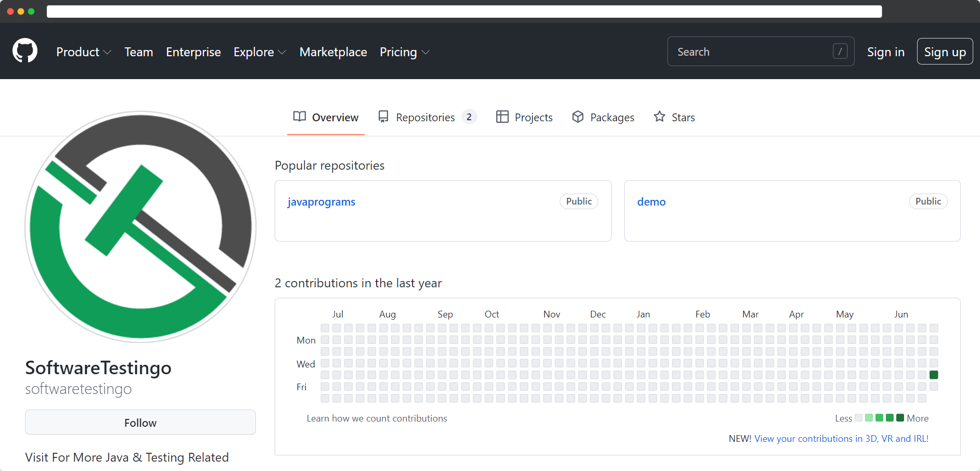Click the Fri weekday label
Viewport: 980px width, 471px height.
tap(302, 387)
